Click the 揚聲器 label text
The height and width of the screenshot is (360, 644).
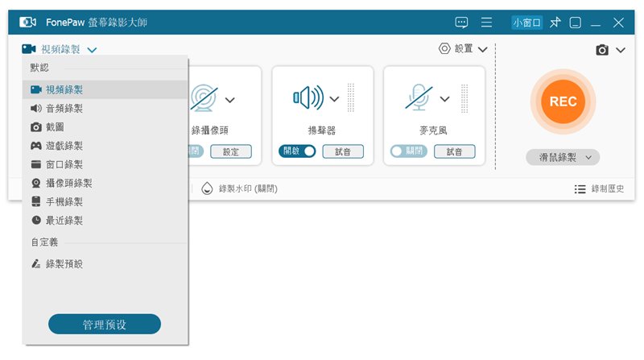point(321,130)
